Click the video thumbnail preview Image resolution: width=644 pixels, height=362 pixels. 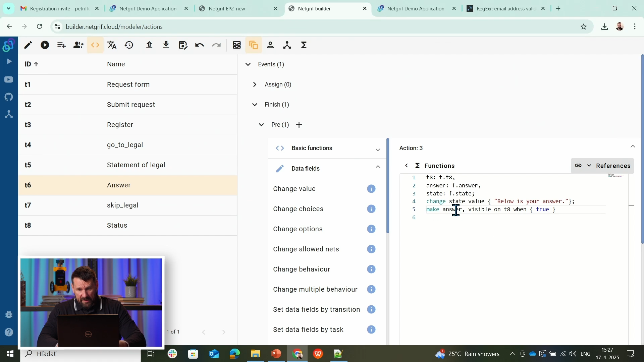91,302
